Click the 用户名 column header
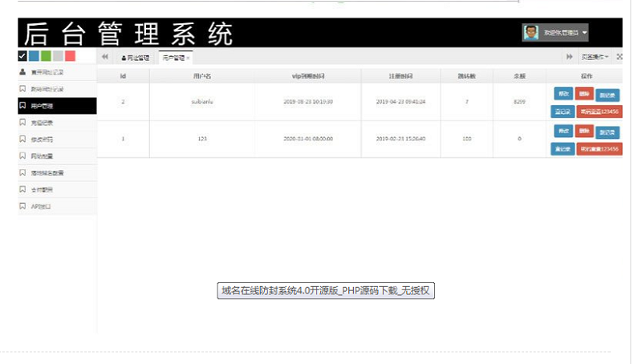The image size is (642, 364). coord(202,75)
